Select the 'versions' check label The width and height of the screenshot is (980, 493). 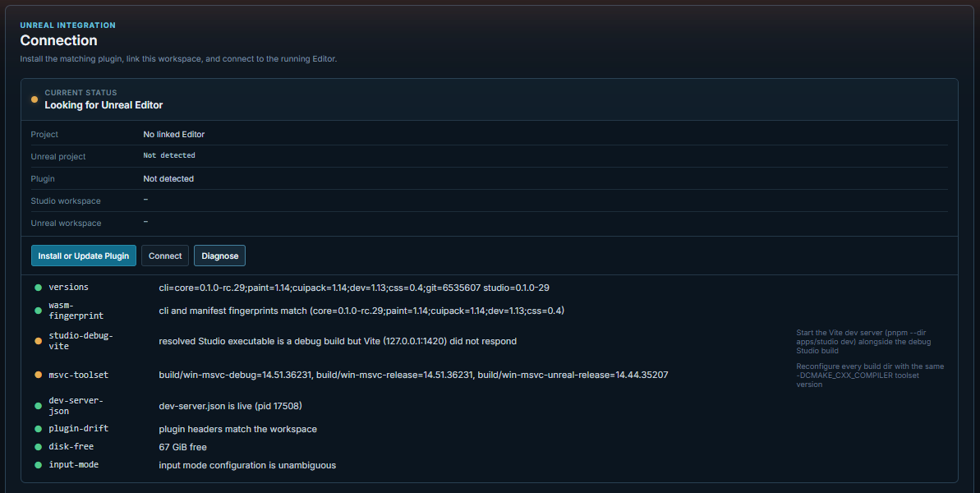pyautogui.click(x=69, y=288)
